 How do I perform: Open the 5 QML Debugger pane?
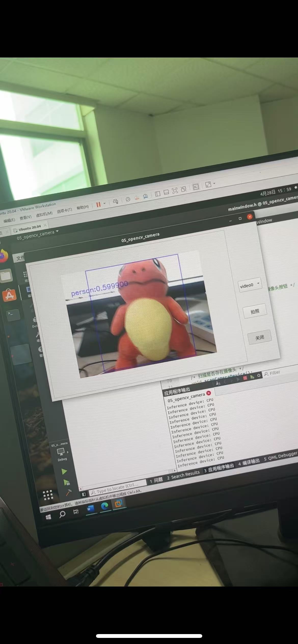click(280, 457)
